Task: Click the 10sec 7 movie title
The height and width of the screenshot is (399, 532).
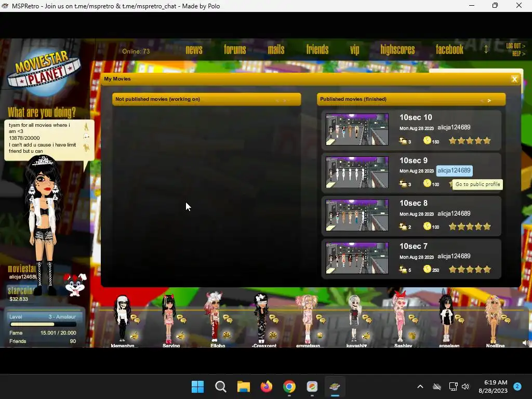Action: pyautogui.click(x=413, y=246)
